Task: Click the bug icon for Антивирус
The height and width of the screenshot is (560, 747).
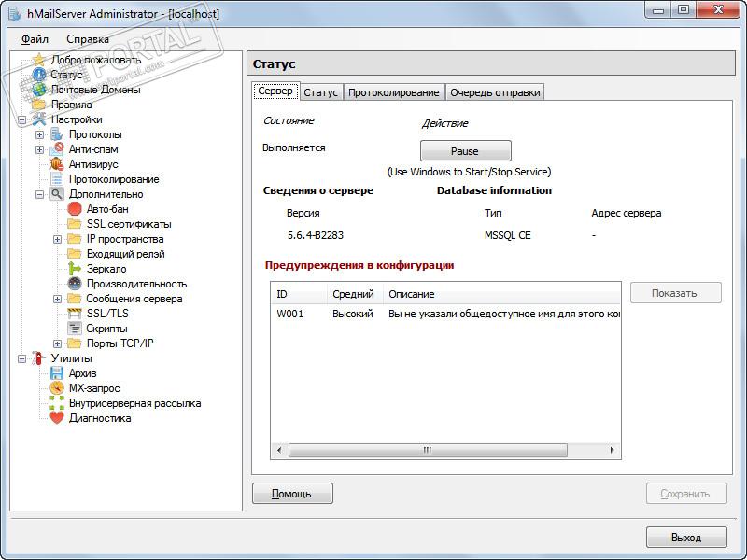Action: pos(57,164)
